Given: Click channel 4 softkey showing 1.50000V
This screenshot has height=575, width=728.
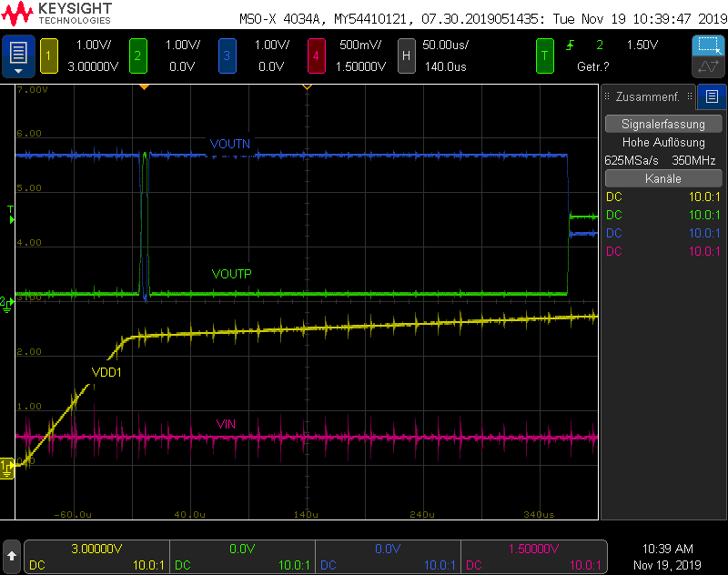Looking at the screenshot, I should pos(534,557).
